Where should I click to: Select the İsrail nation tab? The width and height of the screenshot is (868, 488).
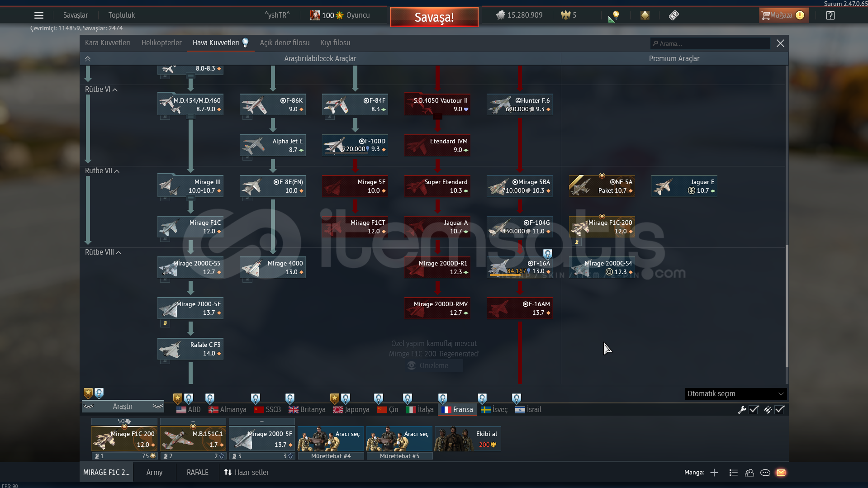(x=528, y=409)
